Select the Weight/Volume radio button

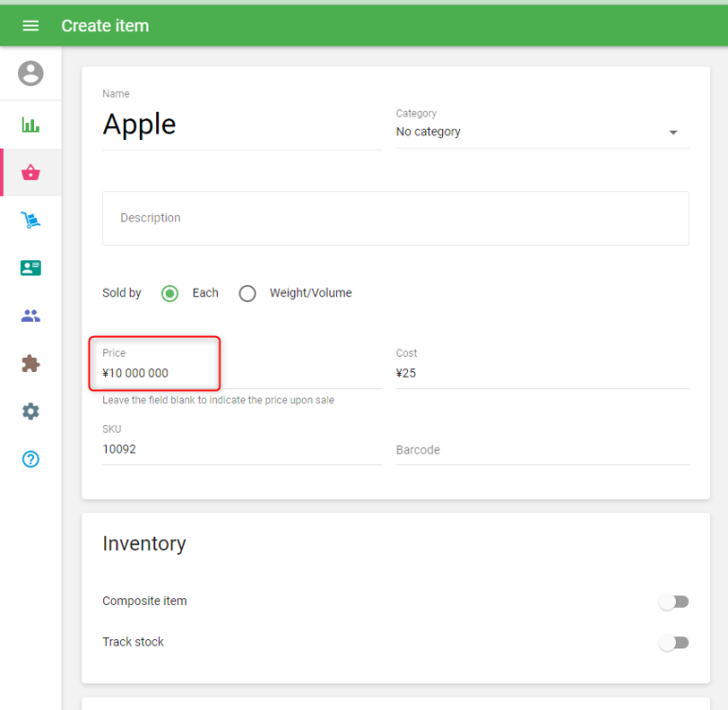click(x=247, y=293)
